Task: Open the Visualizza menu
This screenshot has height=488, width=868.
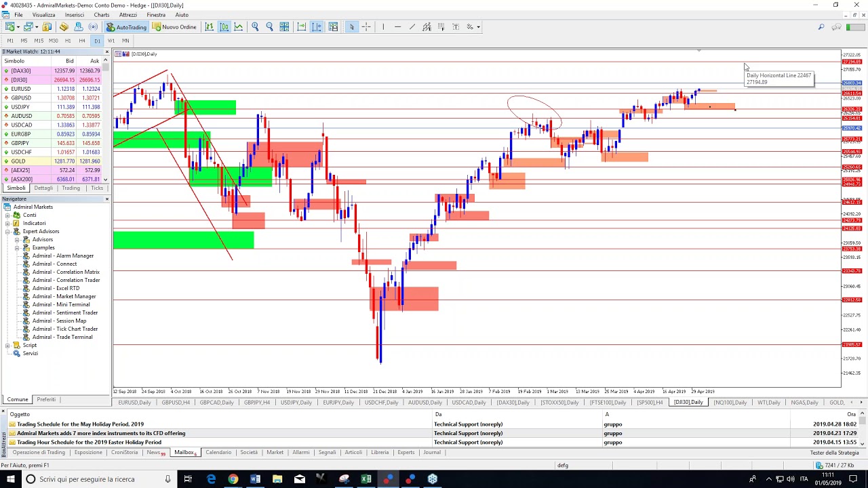Action: [x=44, y=15]
